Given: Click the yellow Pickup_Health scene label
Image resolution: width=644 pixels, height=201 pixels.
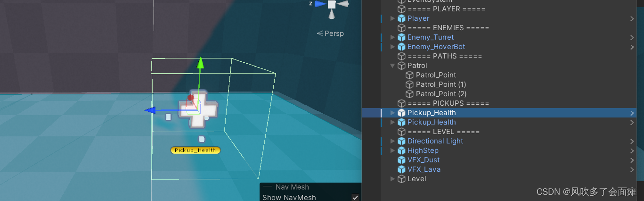Looking at the screenshot, I should pos(196,150).
